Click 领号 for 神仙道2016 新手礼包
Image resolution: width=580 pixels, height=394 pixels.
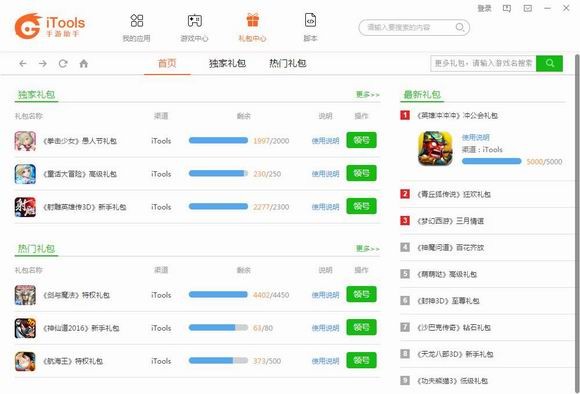click(361, 327)
